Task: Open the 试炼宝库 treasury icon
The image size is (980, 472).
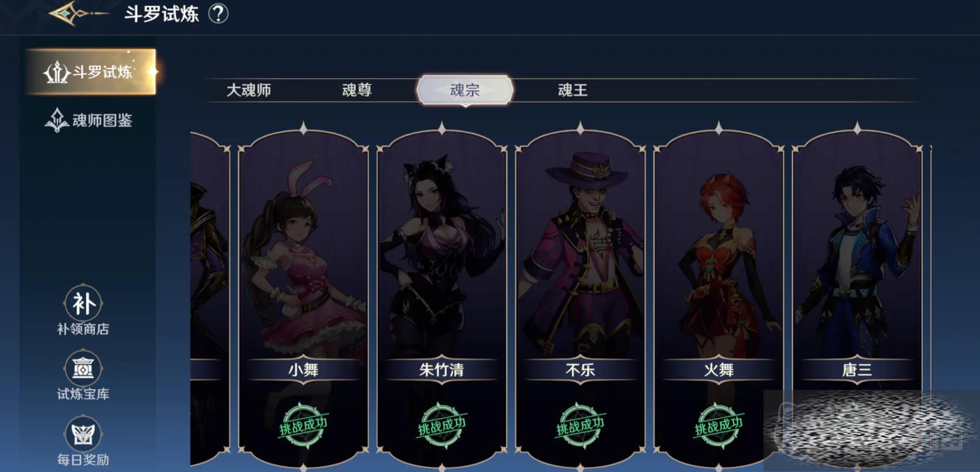Action: (83, 369)
